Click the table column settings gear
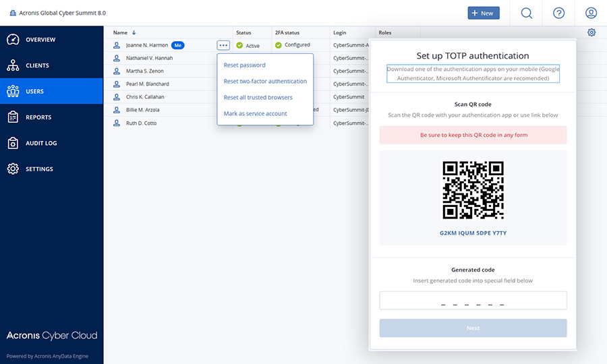 pos(591,32)
